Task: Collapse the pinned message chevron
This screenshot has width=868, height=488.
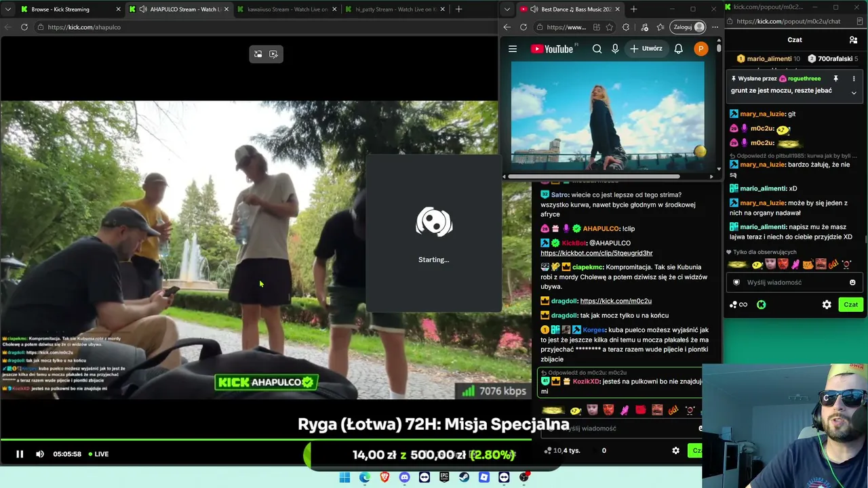Action: pyautogui.click(x=854, y=93)
